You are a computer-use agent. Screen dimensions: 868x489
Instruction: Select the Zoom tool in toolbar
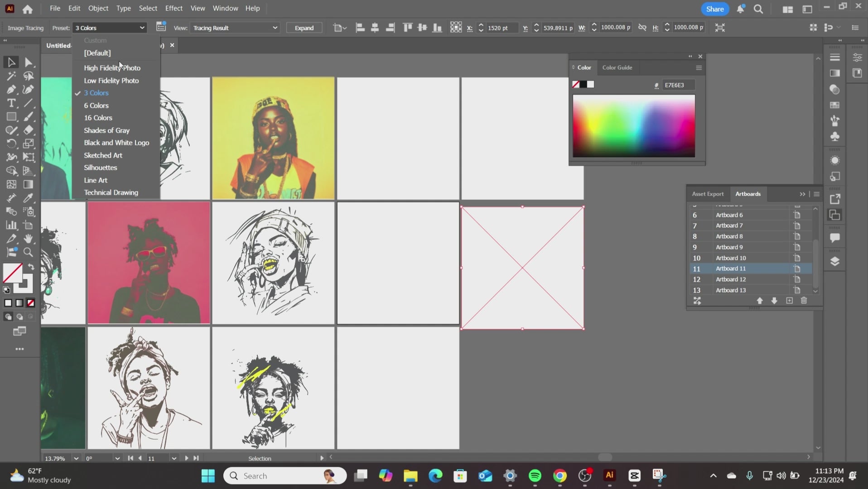[x=29, y=252]
